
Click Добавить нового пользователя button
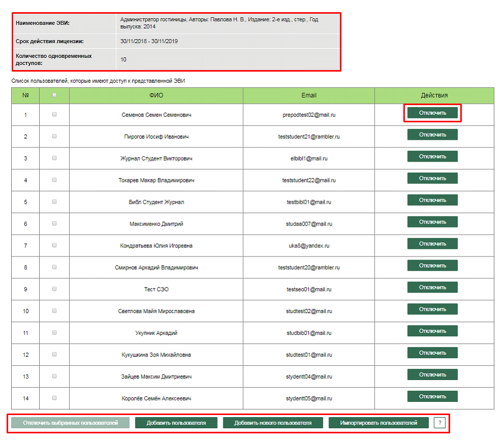coord(273,423)
